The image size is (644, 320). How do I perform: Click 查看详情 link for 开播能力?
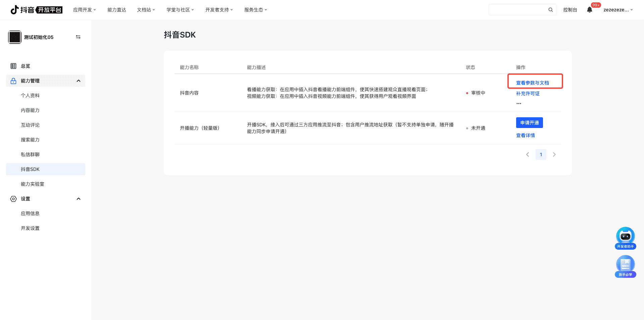[x=526, y=135]
